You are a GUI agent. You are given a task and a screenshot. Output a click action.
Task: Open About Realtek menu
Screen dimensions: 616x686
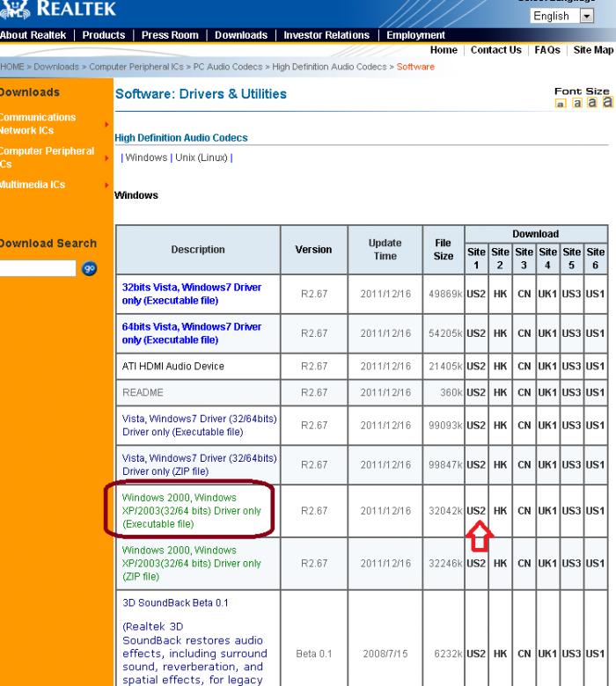coord(33,35)
